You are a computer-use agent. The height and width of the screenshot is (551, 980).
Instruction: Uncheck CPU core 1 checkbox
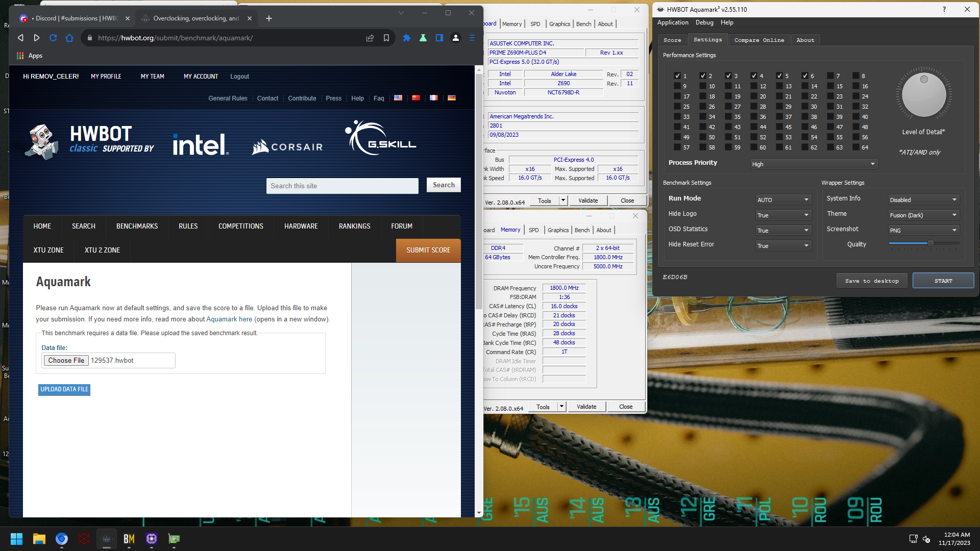677,76
